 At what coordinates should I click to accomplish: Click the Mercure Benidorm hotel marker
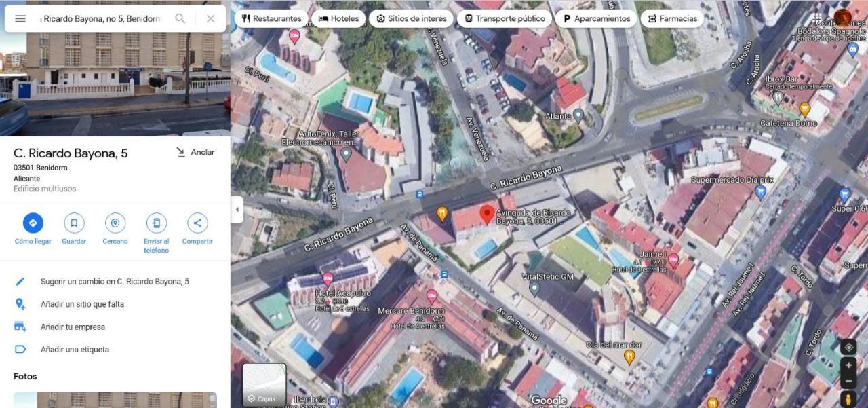coord(432,296)
